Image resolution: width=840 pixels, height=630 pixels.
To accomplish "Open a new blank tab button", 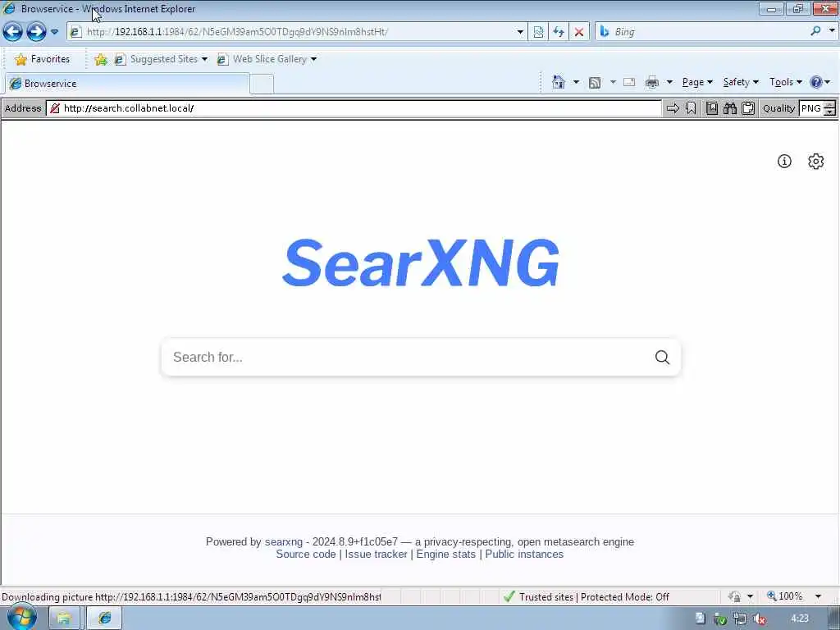I will click(x=262, y=84).
